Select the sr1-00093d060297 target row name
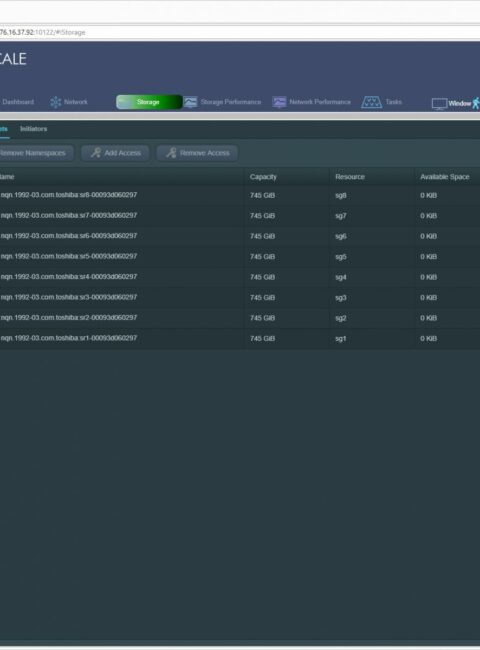Viewport: 480px width, 650px height. [x=69, y=338]
